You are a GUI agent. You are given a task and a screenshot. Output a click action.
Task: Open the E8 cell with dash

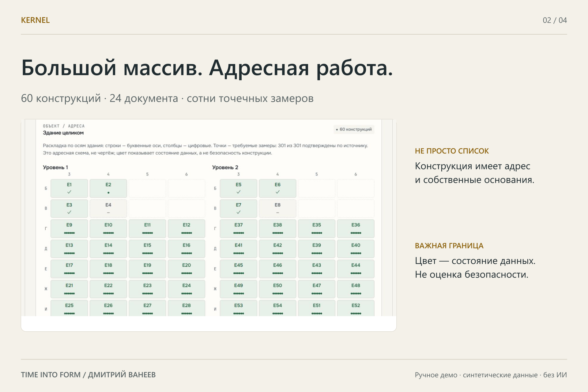[277, 209]
